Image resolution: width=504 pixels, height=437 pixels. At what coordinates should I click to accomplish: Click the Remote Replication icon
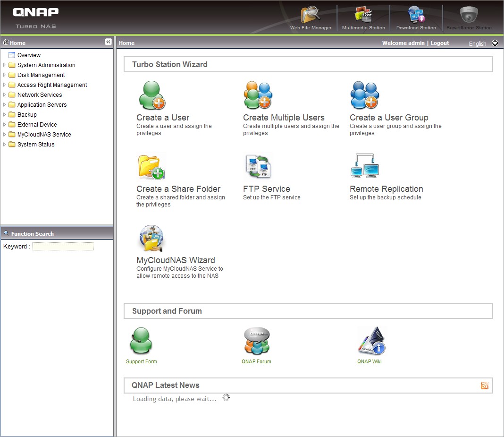pyautogui.click(x=365, y=166)
